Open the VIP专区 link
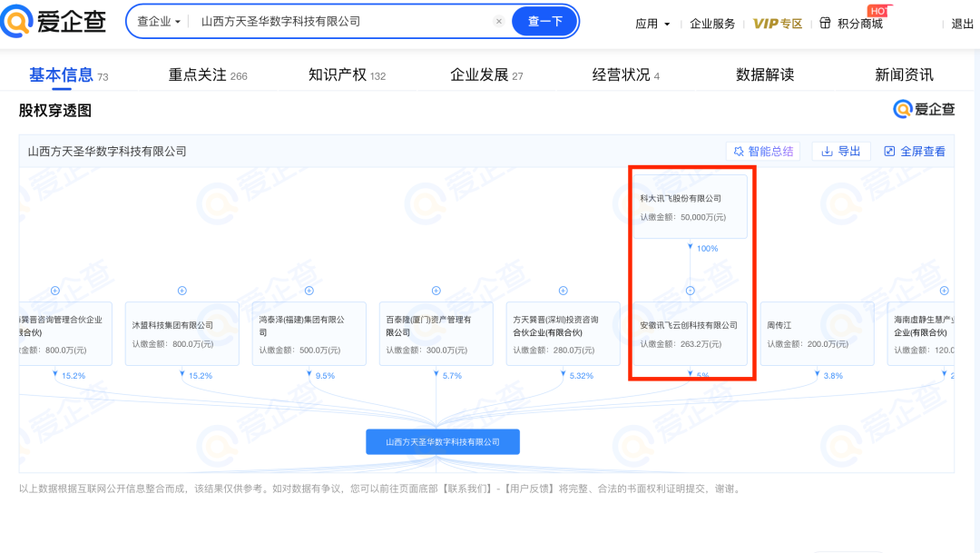The image size is (980, 553). point(778,24)
